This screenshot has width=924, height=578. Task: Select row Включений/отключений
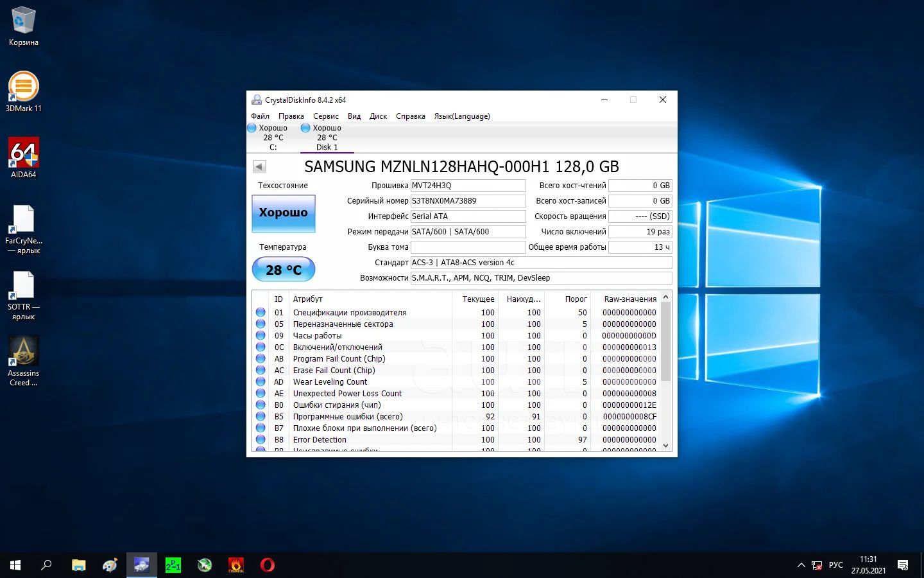[456, 347]
